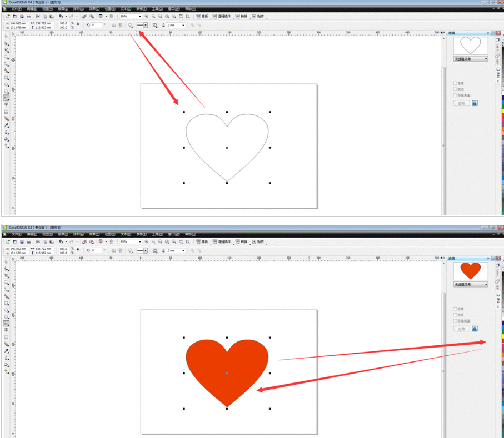
Task: Enable 冻结 checkbox in upper lens docker
Action: pos(455,84)
